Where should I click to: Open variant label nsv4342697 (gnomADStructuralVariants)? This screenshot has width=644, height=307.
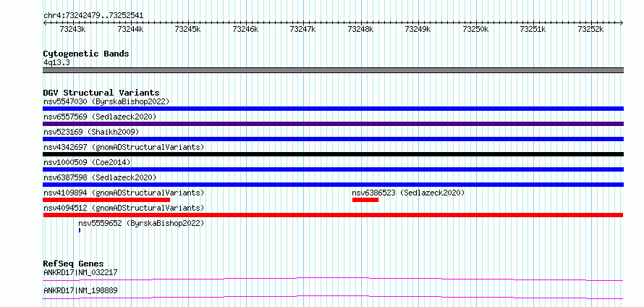[x=124, y=147]
